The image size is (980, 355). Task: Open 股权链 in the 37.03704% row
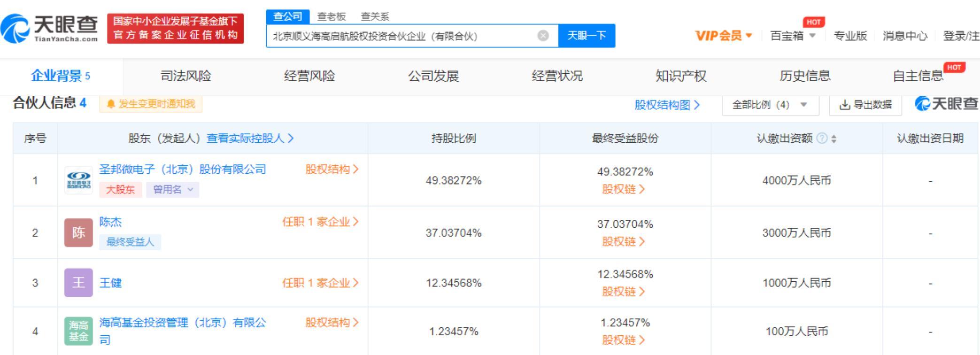pyautogui.click(x=624, y=242)
